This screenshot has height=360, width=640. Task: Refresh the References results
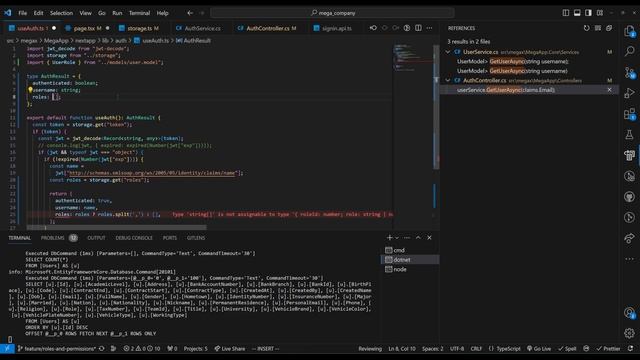[587, 28]
